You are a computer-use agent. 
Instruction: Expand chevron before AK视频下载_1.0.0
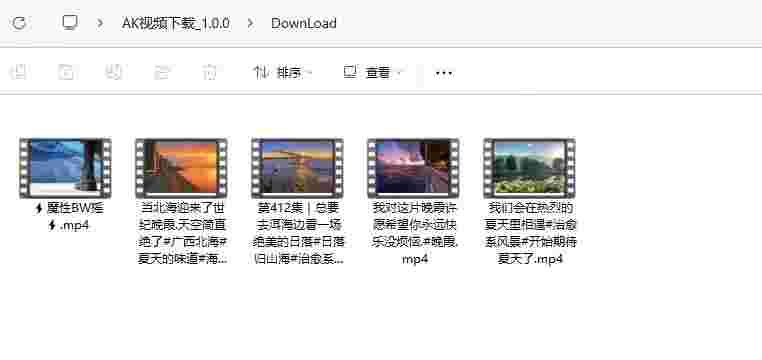[x=100, y=23]
